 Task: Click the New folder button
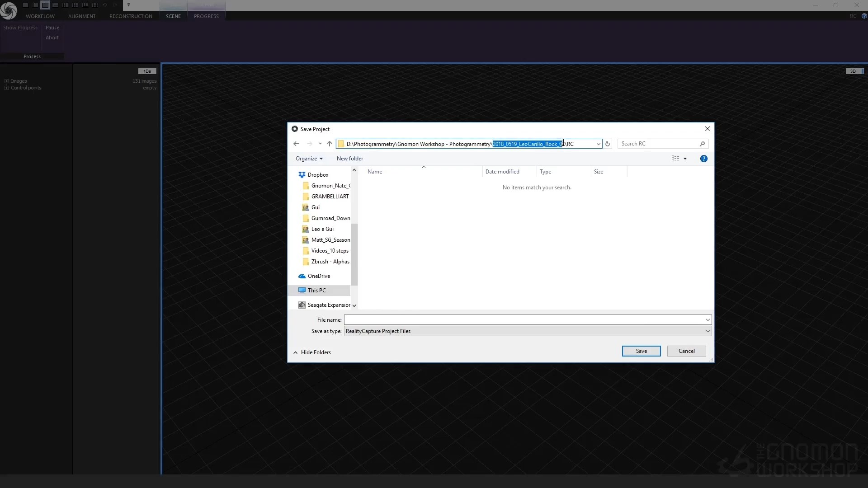(x=349, y=159)
